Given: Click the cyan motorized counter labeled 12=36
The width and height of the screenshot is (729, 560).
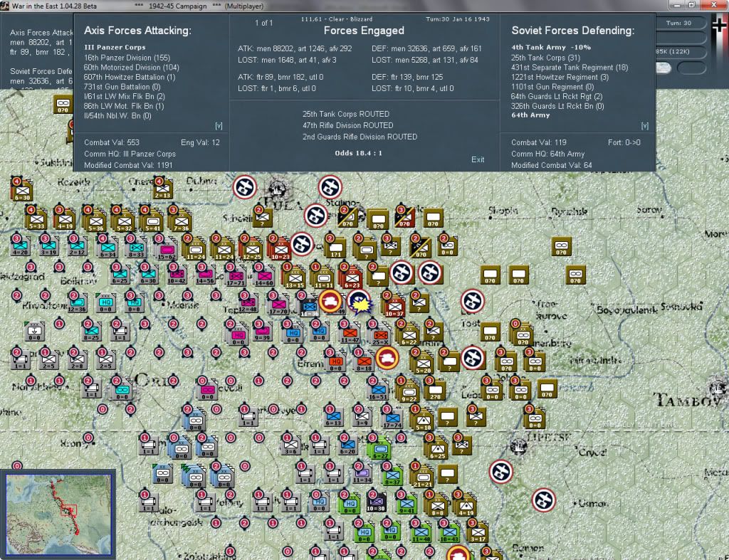Looking at the screenshot, I should [x=77, y=303].
